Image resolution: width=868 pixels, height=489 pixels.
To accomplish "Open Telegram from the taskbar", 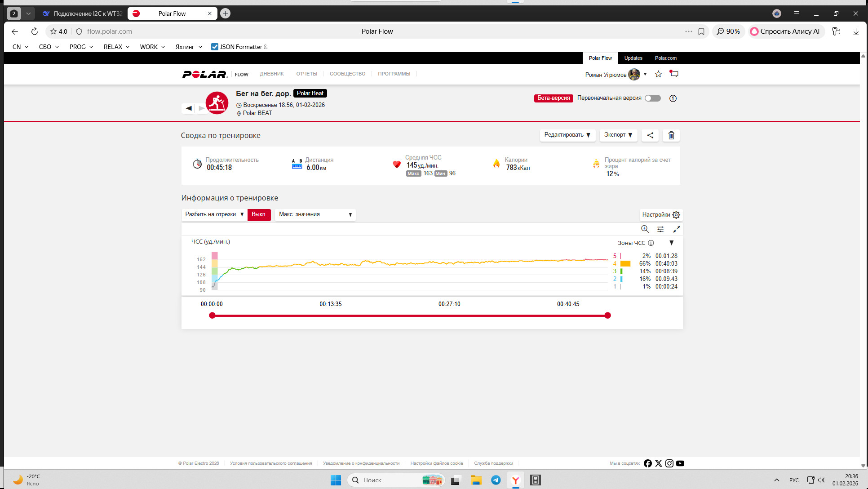I will pos(496,480).
